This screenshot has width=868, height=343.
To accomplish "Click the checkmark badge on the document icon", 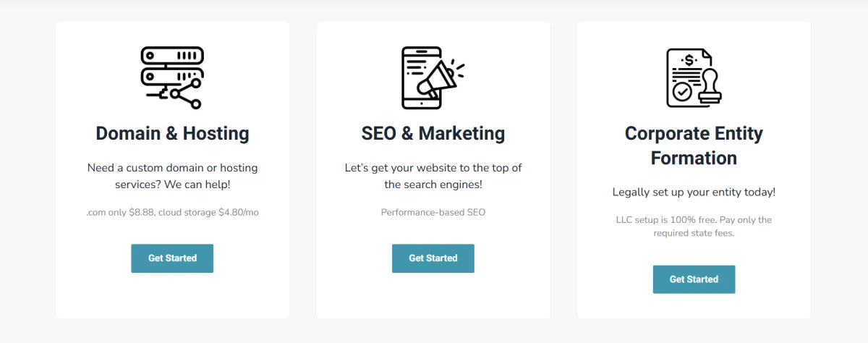I will (681, 93).
